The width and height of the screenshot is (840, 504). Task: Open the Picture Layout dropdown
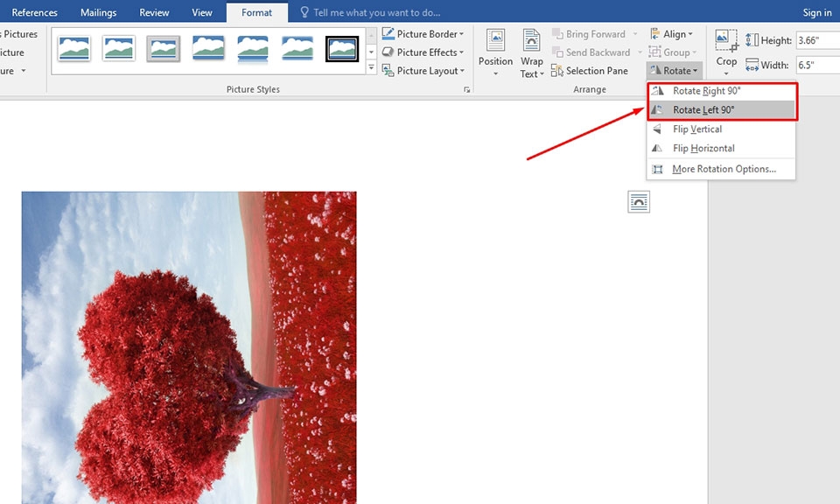(423, 70)
